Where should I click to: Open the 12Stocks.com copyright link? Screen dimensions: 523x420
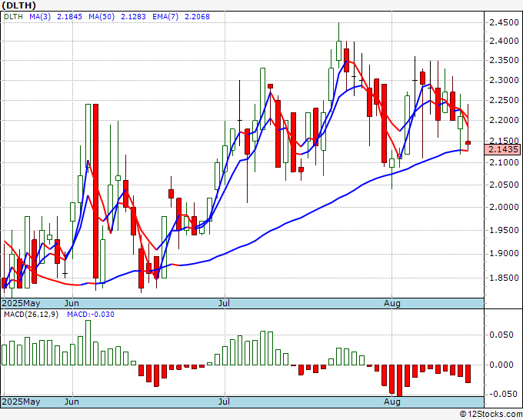tap(491, 415)
